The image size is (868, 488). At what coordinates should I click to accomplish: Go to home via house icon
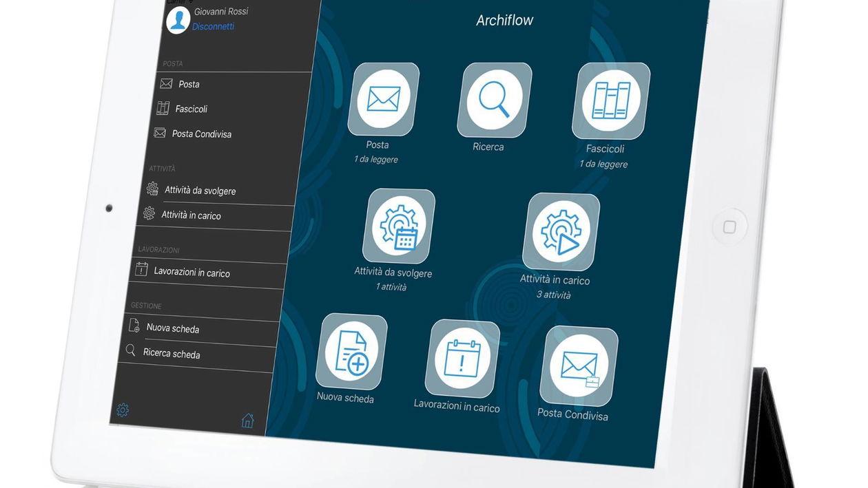coord(247,420)
